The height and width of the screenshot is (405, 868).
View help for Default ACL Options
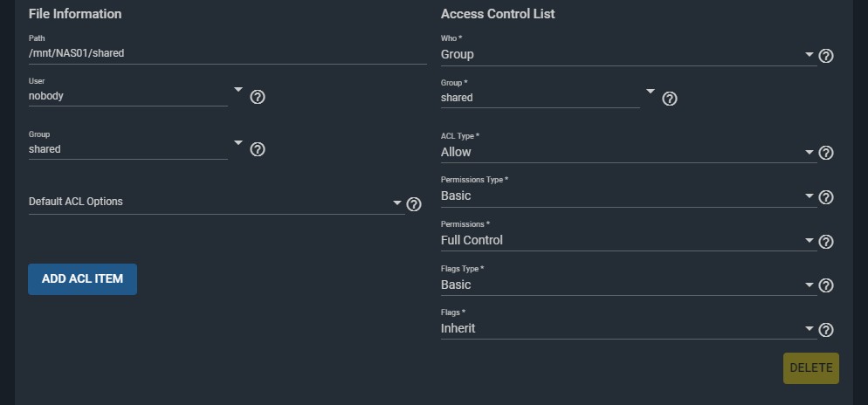414,204
